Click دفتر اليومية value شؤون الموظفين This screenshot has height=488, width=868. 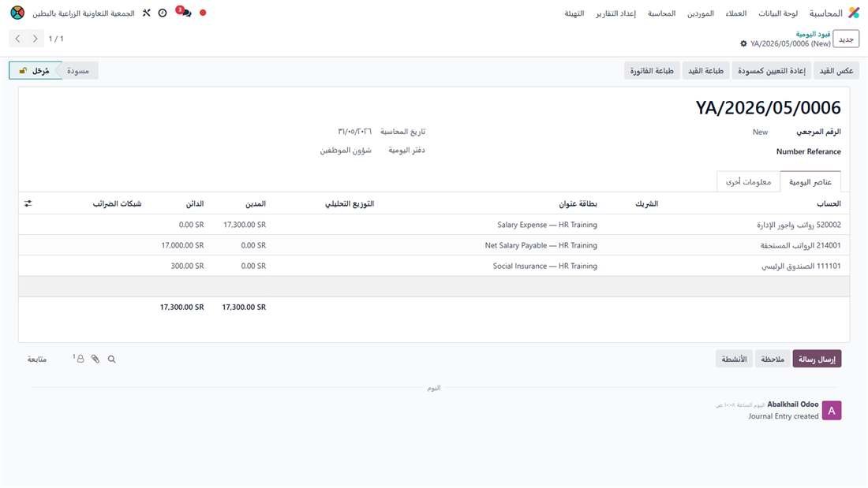(x=346, y=151)
